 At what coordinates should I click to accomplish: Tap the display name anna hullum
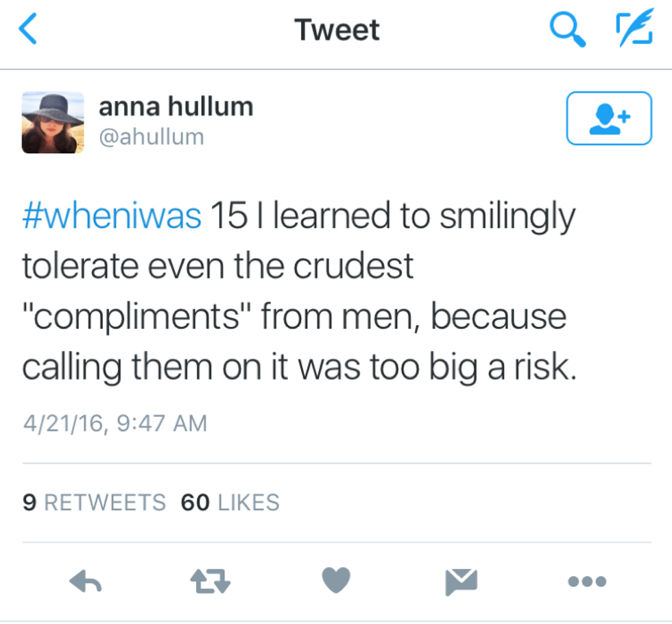176,106
